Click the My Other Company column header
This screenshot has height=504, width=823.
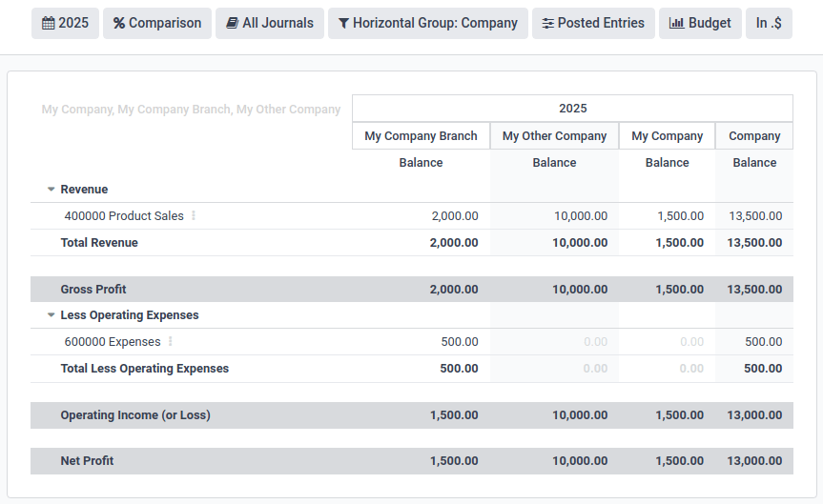coord(554,136)
